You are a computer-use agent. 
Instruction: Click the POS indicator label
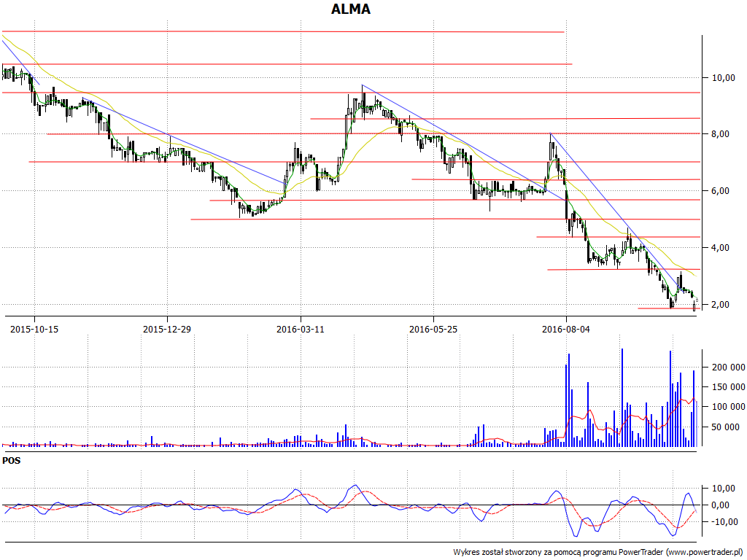pyautogui.click(x=12, y=461)
